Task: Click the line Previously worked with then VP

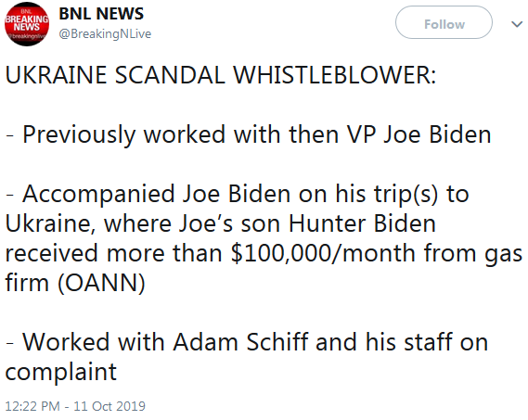Action: [x=248, y=135]
